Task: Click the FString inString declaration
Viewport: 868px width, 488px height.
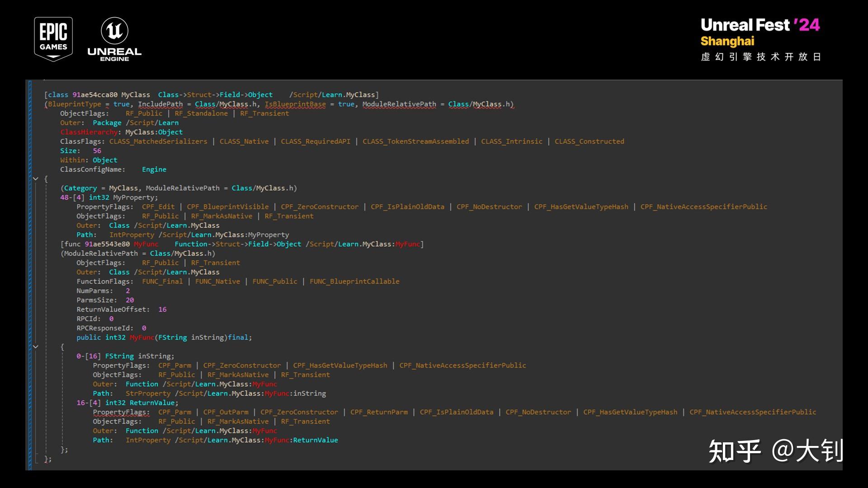Action: click(139, 356)
